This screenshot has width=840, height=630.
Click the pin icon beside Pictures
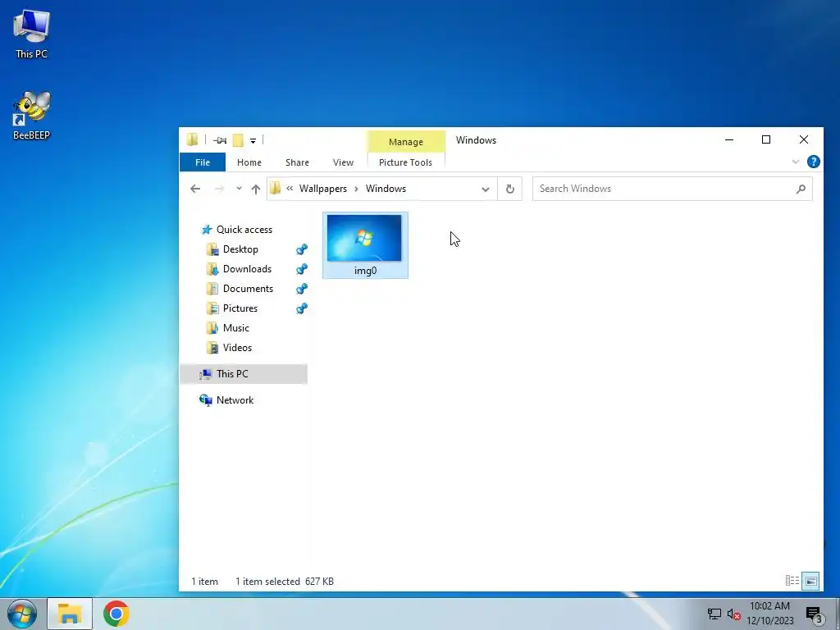[x=302, y=308]
